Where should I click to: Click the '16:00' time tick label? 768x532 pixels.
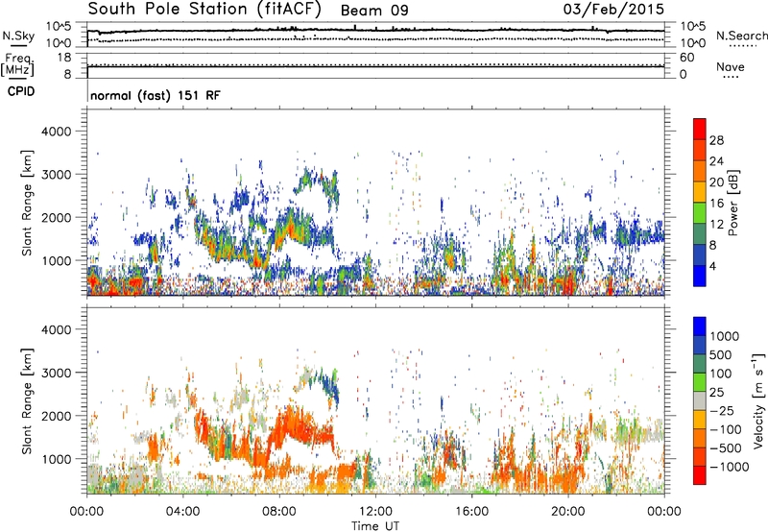tap(471, 512)
